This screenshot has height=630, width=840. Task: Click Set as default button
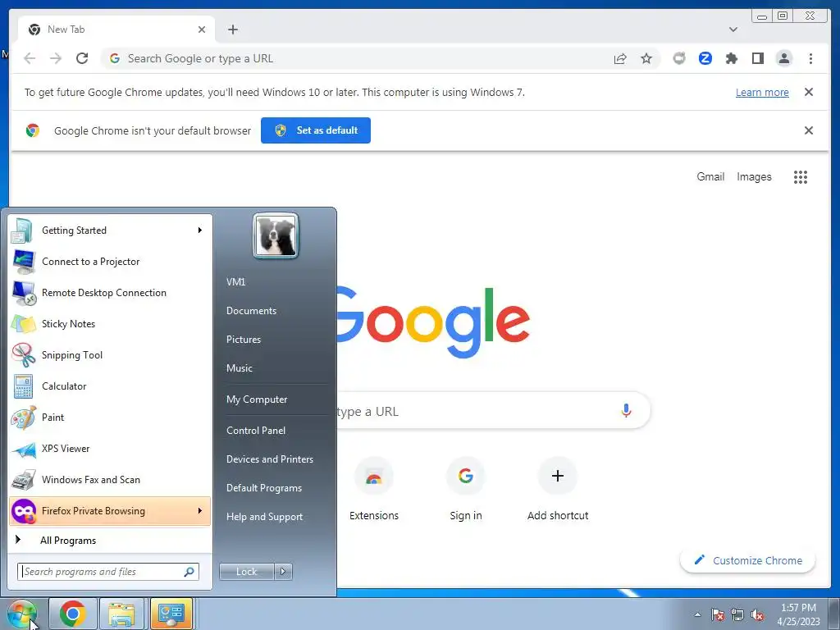[x=316, y=130]
